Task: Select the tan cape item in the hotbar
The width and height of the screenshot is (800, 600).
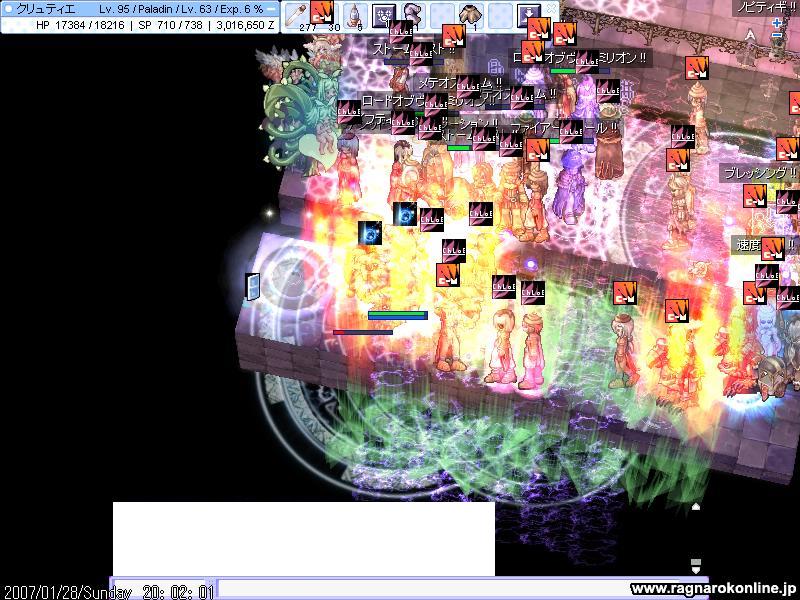Action: click(x=471, y=16)
